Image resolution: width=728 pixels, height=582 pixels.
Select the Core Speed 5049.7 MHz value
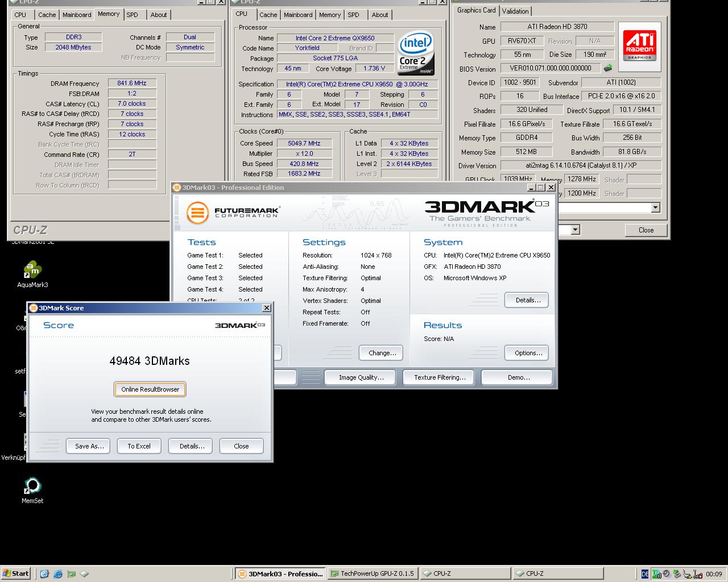click(x=304, y=143)
